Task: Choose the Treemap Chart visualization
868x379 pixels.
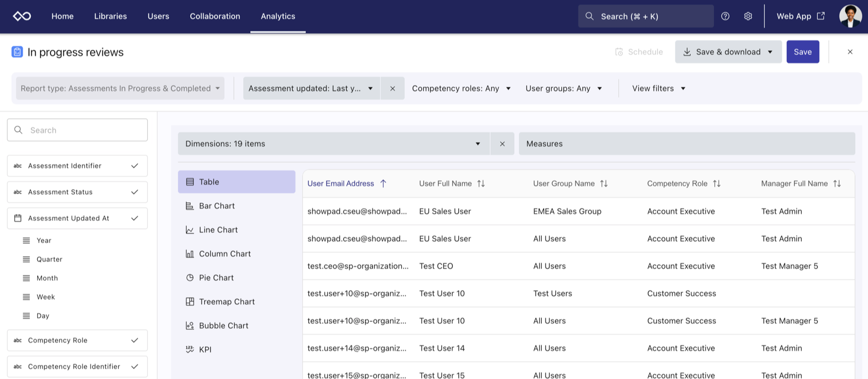Action: tap(226, 302)
